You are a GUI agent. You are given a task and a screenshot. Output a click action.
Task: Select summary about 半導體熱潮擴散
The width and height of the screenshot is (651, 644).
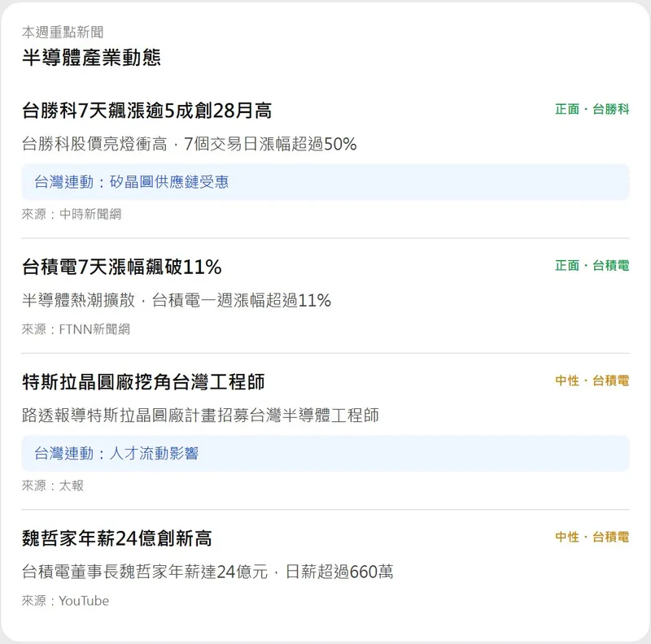[176, 301]
